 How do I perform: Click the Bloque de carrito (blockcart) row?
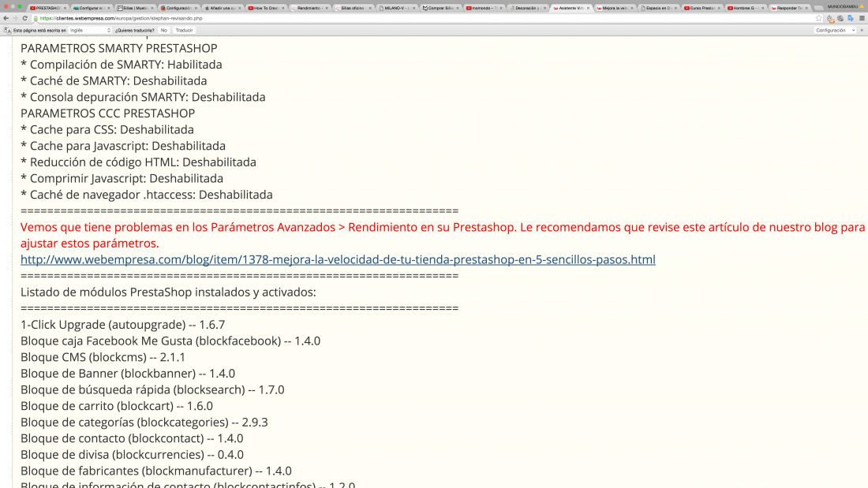tap(117, 406)
